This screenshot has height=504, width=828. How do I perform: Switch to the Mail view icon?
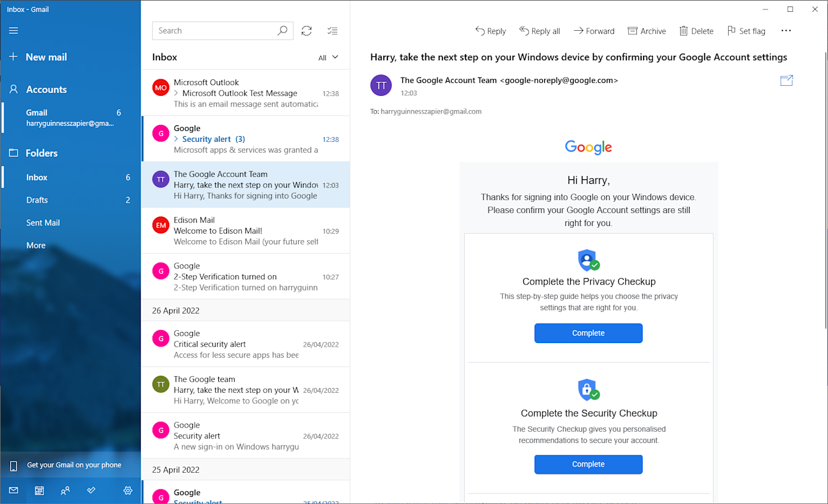(14, 490)
